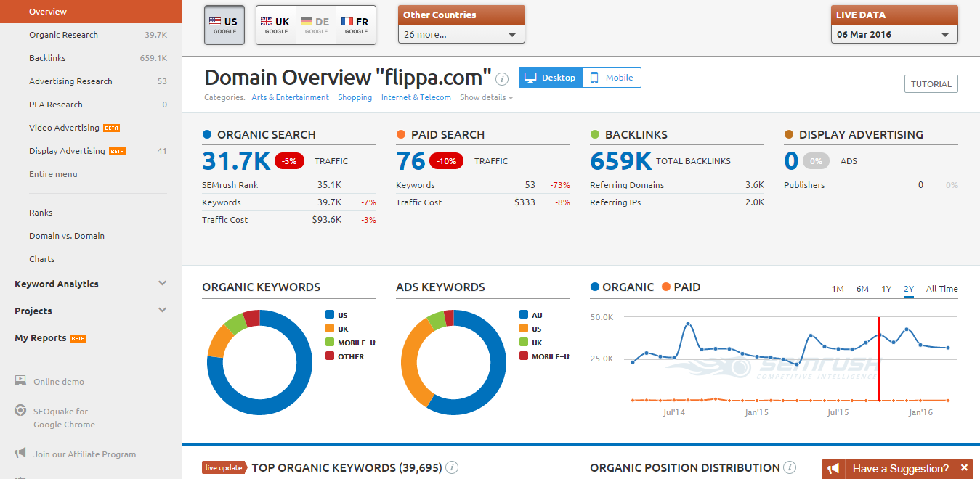This screenshot has width=980, height=479.
Task: Select the 1M chart range tab
Action: 838,289
